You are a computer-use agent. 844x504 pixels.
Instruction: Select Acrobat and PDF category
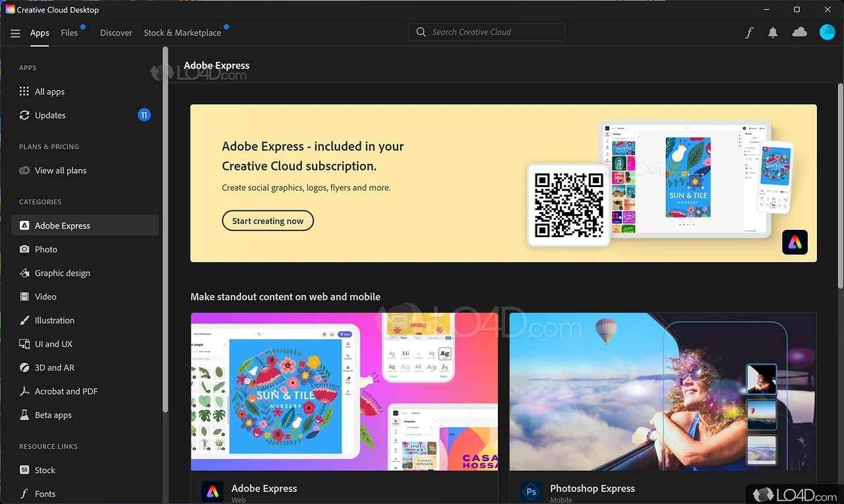(85, 391)
